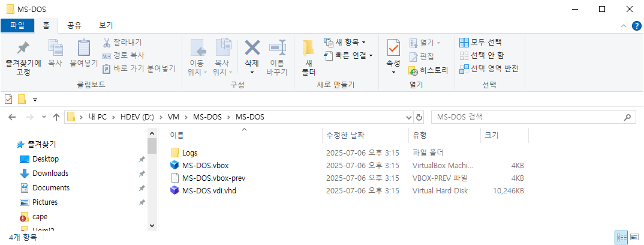Open 히스토리 file history
The width and height of the screenshot is (644, 245).
(428, 70)
